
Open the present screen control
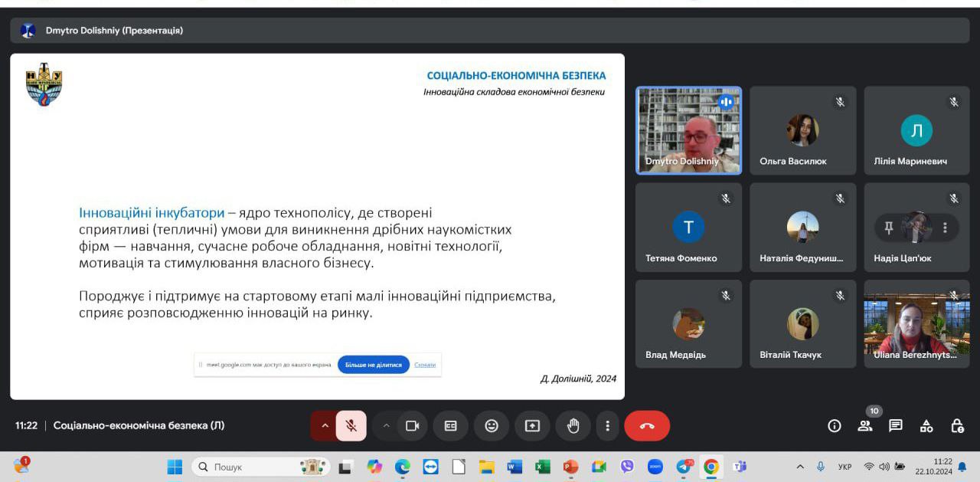(x=532, y=425)
